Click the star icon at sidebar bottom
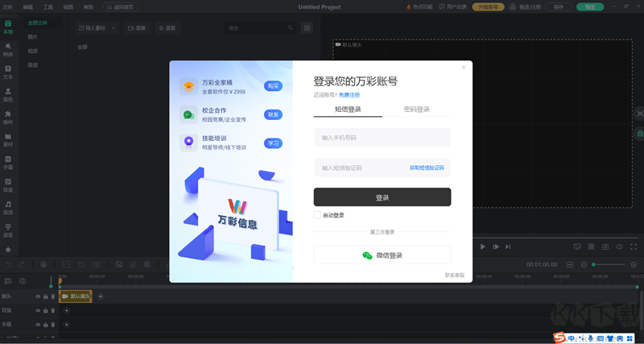644x344 pixels. click(8, 250)
